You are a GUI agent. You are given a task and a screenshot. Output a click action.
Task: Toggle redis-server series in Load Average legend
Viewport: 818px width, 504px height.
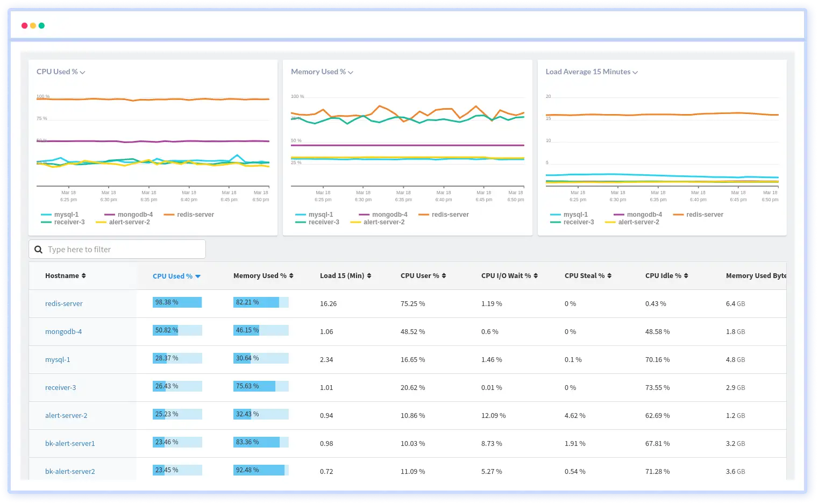click(698, 215)
